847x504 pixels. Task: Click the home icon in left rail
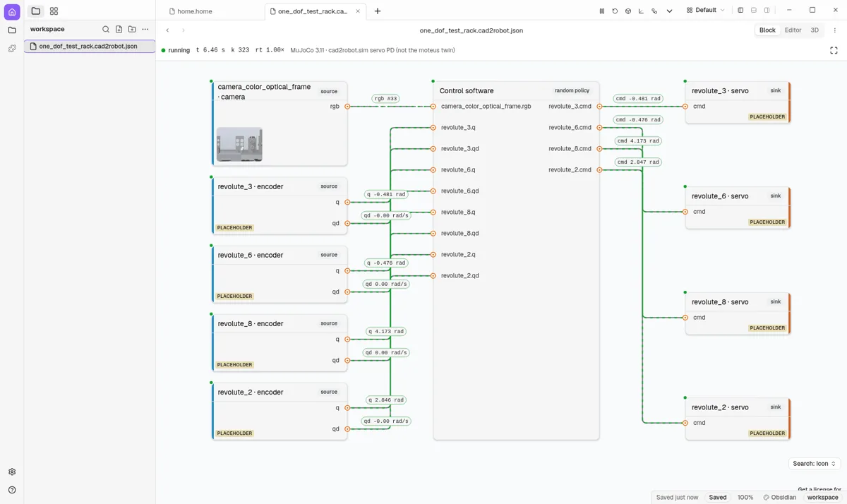point(12,12)
